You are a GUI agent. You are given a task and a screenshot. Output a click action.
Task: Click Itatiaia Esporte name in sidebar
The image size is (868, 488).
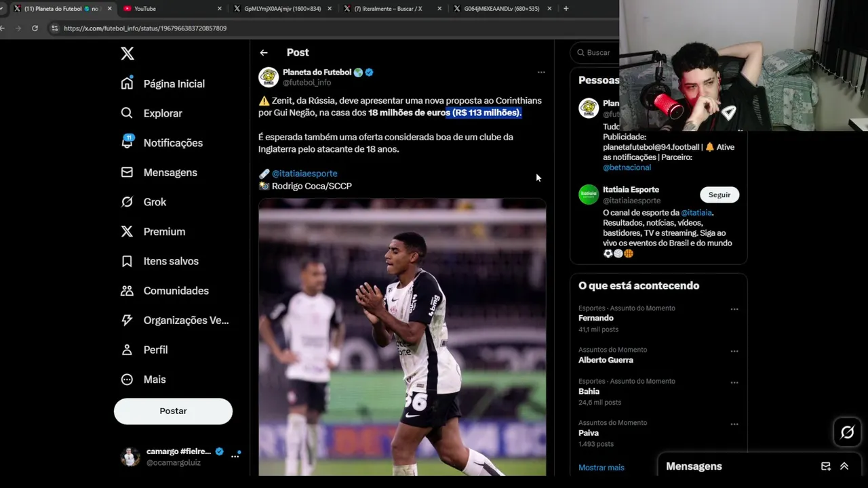pos(631,190)
